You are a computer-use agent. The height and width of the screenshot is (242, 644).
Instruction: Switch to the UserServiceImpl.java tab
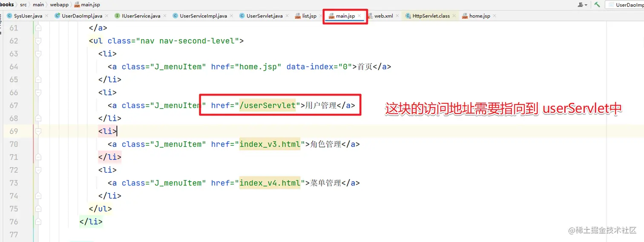tap(203, 16)
